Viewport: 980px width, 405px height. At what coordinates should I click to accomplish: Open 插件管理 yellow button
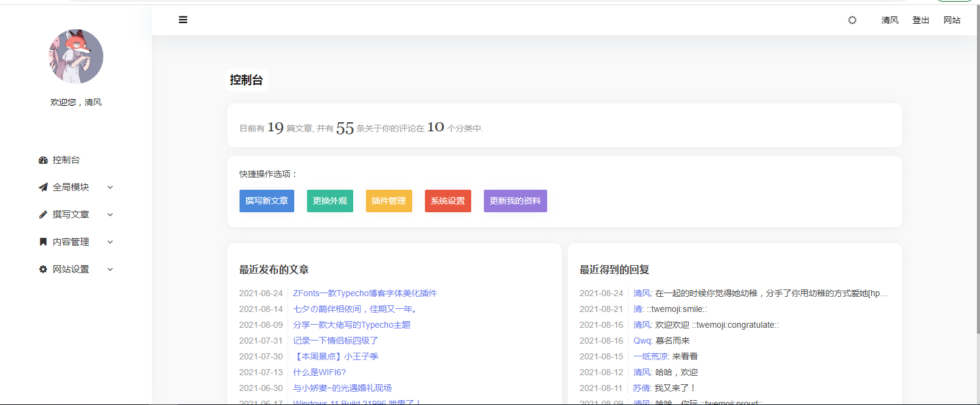click(388, 201)
